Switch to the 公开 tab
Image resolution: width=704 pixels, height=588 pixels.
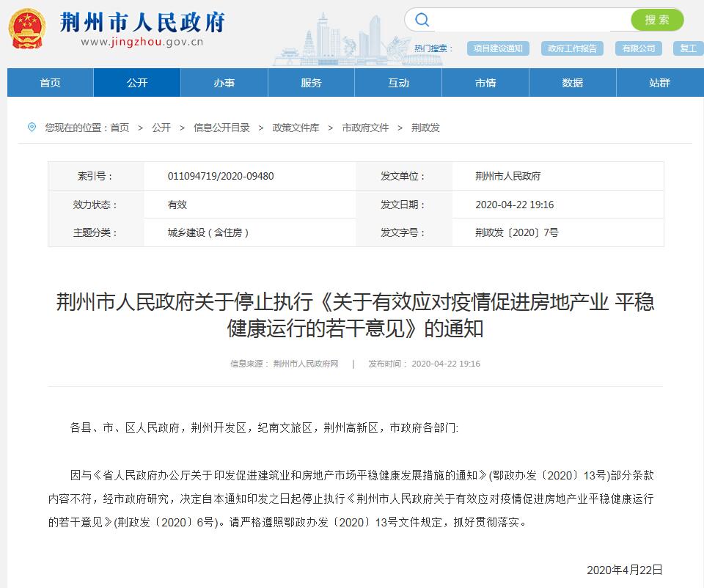click(x=136, y=83)
